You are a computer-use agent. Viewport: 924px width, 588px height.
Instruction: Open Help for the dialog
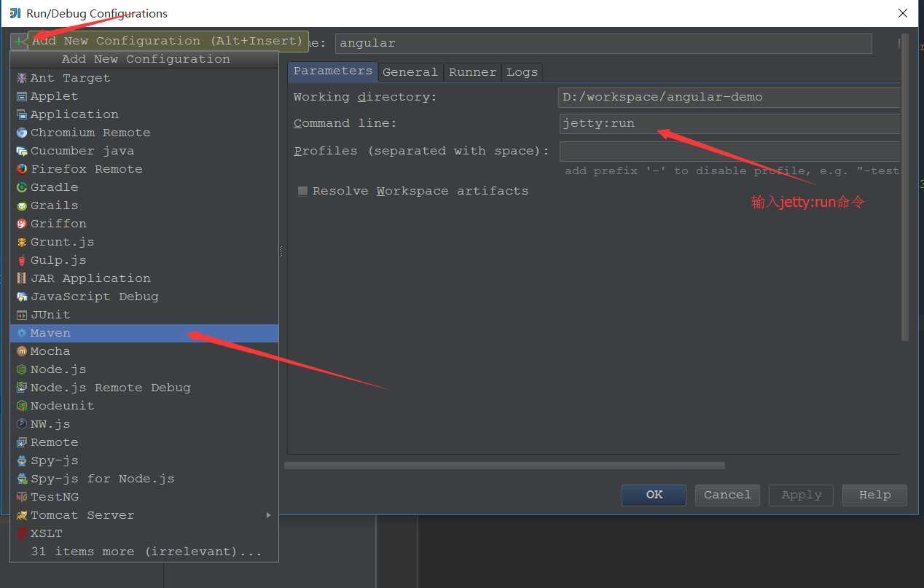point(874,495)
